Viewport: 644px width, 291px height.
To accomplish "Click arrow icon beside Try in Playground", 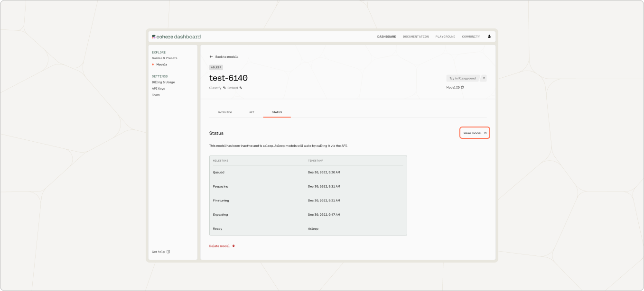I will coord(484,78).
